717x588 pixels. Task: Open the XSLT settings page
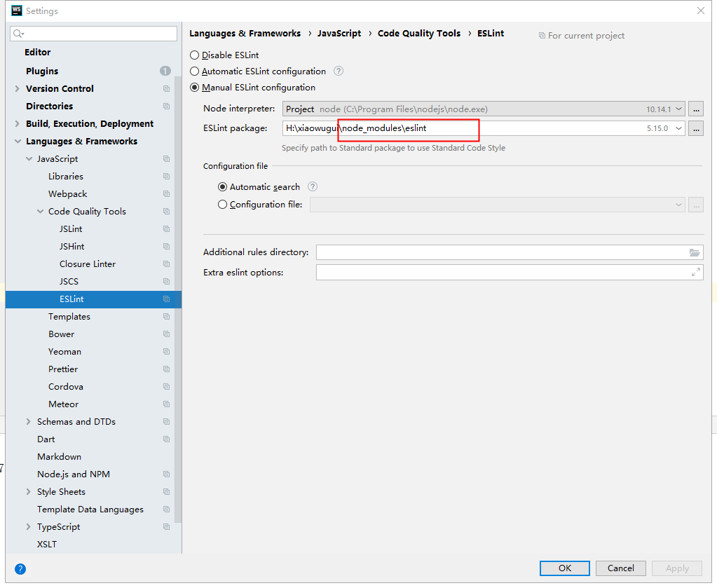(47, 545)
